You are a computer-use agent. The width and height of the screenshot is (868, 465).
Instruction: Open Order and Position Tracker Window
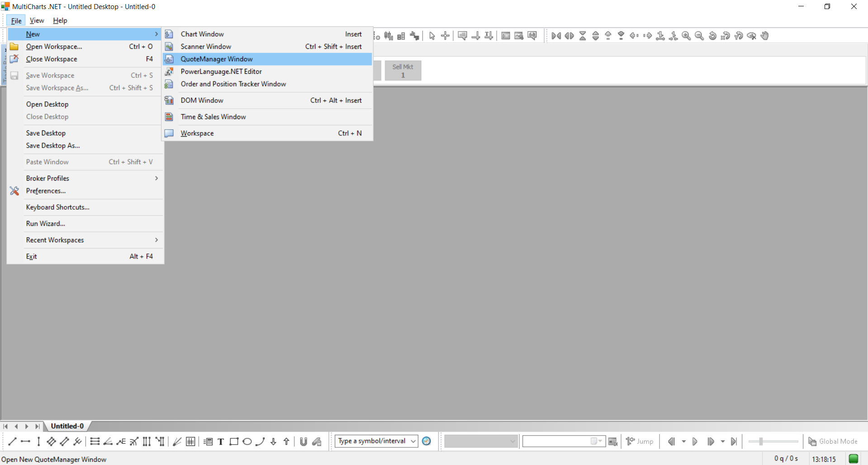(x=267, y=84)
